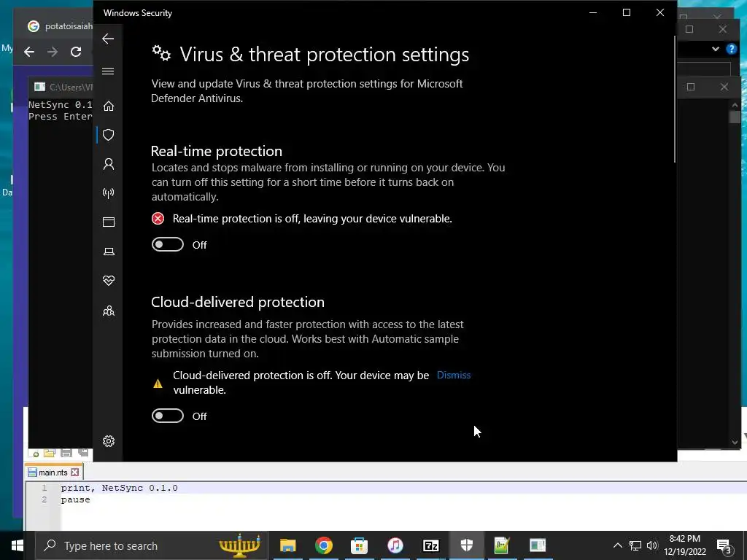
Task: Click scroll-up arrow of right background window
Action: pos(735,105)
